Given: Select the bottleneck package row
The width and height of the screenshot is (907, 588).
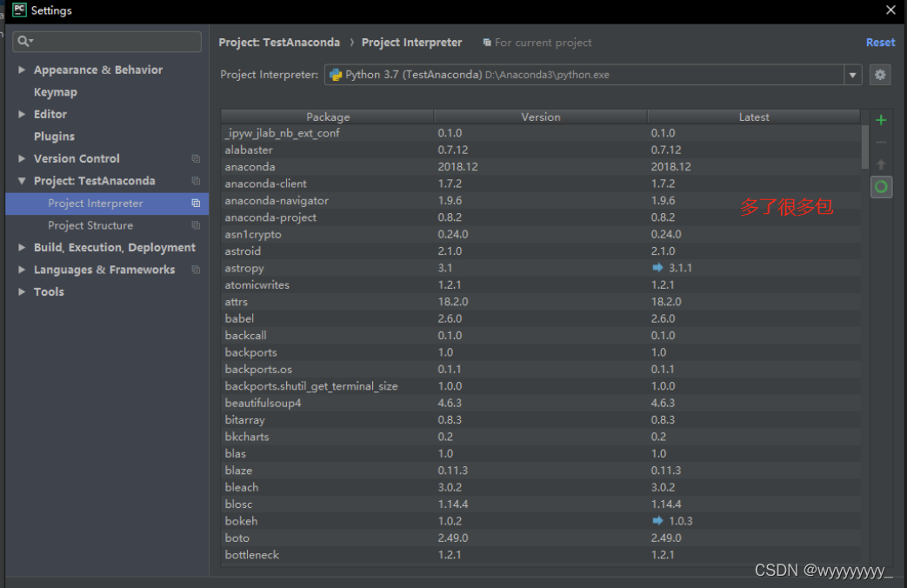Looking at the screenshot, I should click(x=541, y=554).
